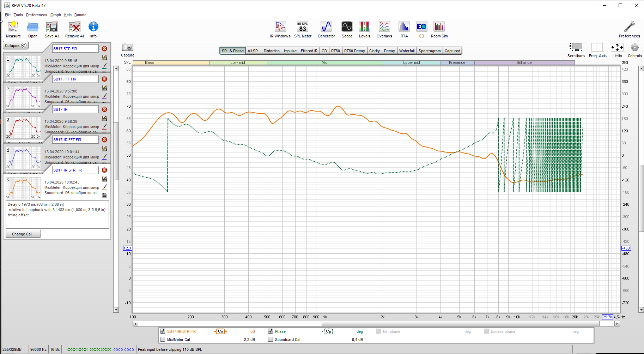Switch to the All SPL tab

pyautogui.click(x=254, y=51)
